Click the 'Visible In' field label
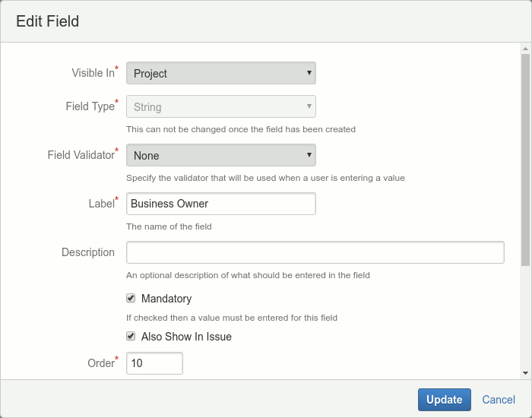Image resolution: width=532 pixels, height=418 pixels. coord(93,73)
